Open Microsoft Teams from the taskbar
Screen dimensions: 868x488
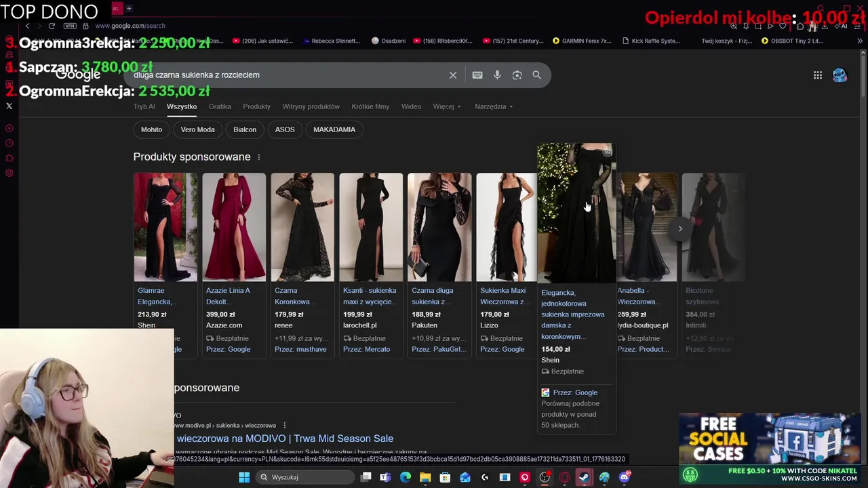tap(385, 477)
